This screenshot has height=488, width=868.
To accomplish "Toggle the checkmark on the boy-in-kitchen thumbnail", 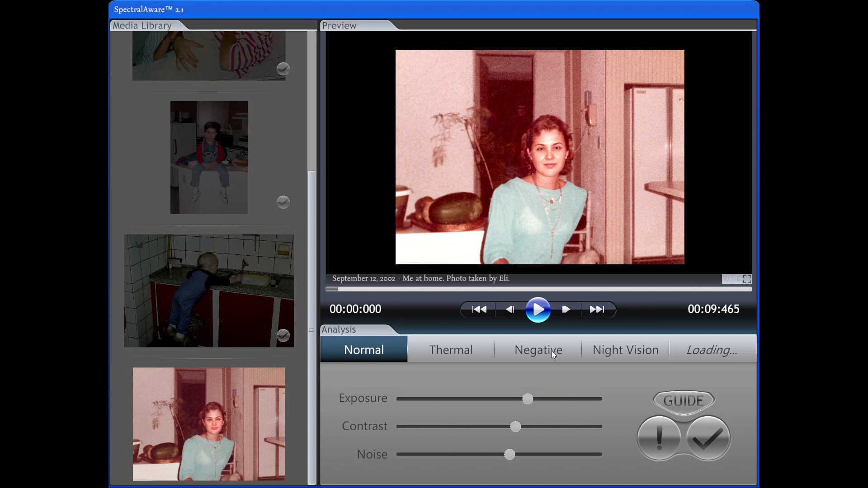I will coord(283,202).
